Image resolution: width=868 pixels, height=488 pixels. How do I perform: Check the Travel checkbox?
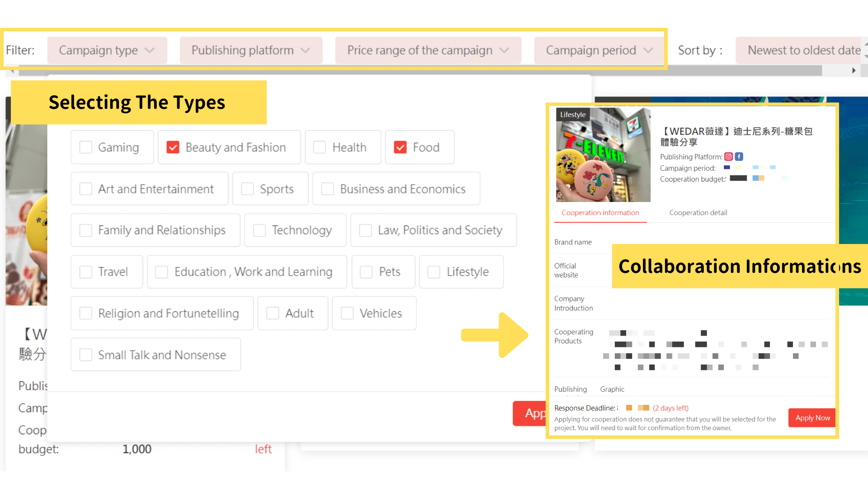(86, 272)
